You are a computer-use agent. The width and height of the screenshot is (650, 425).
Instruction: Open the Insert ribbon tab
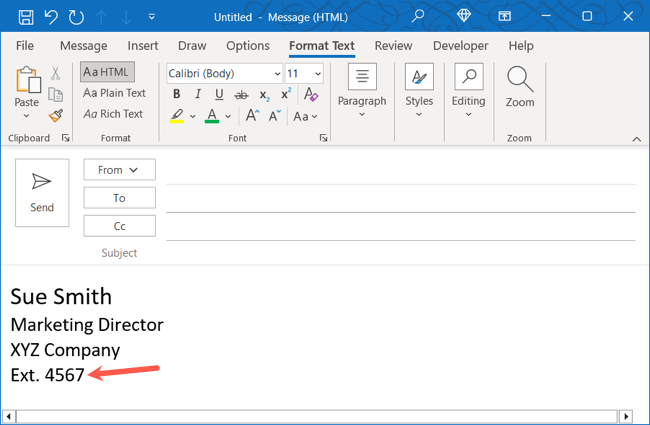click(x=143, y=46)
